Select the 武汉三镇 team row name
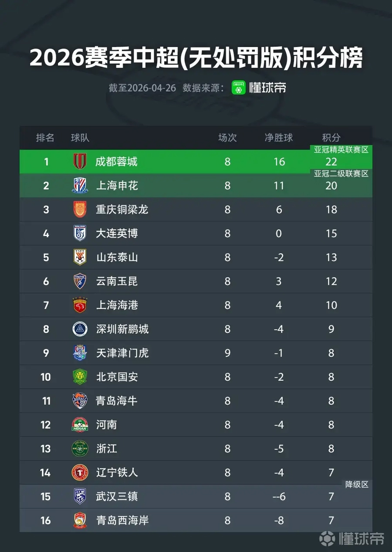 [117, 496]
